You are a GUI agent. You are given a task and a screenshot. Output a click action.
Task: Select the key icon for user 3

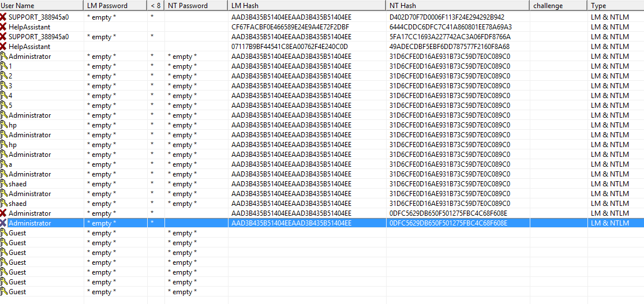(4, 86)
